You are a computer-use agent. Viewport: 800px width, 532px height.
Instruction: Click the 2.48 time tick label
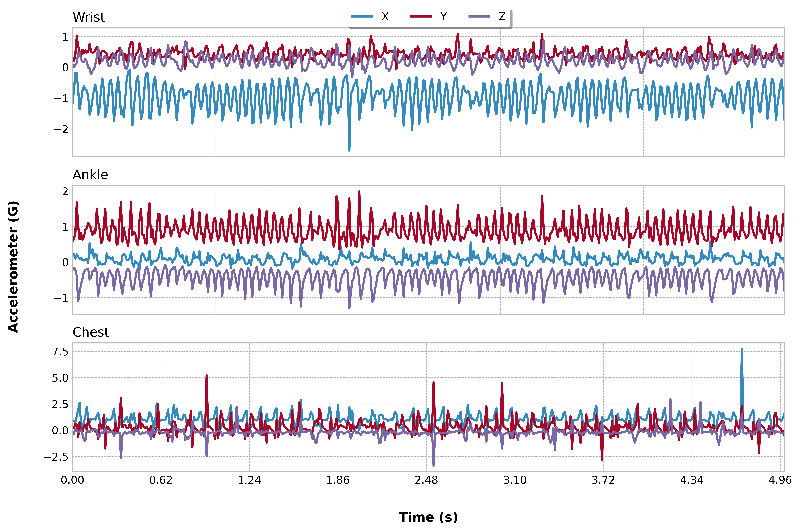[426, 480]
